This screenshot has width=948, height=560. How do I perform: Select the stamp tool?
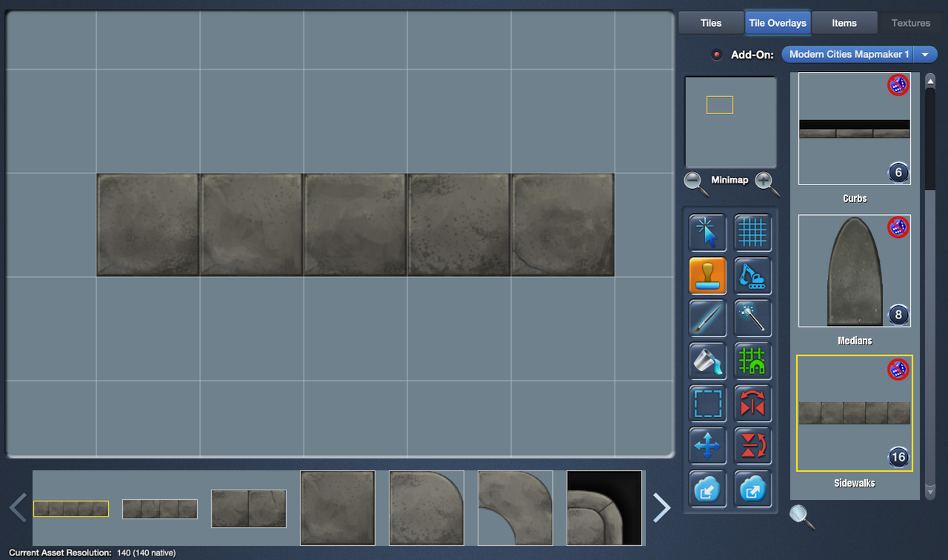(x=707, y=276)
